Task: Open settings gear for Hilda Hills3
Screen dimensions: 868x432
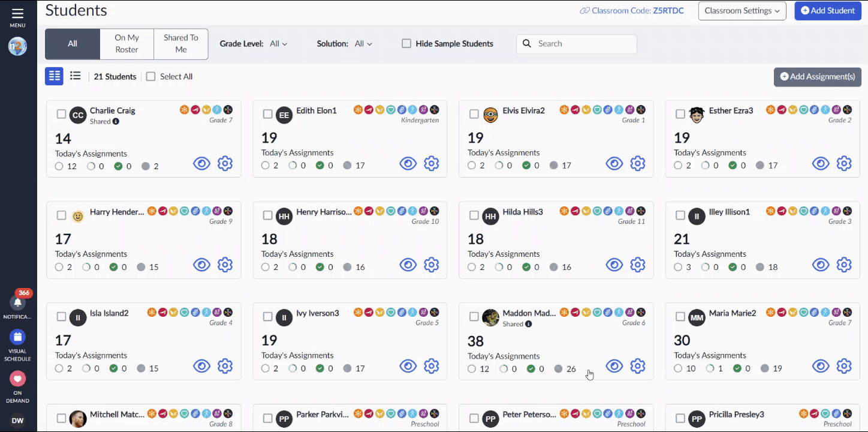Action: pos(638,265)
